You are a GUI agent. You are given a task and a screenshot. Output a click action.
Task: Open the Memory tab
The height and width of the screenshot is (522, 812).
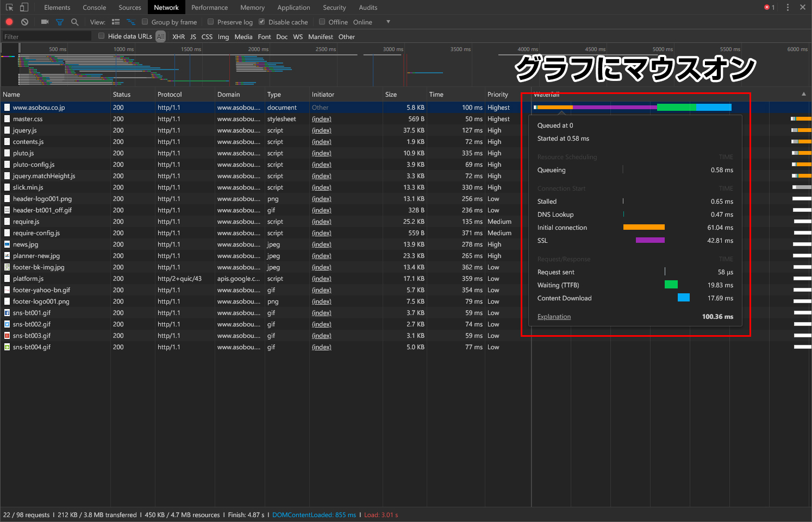point(253,8)
